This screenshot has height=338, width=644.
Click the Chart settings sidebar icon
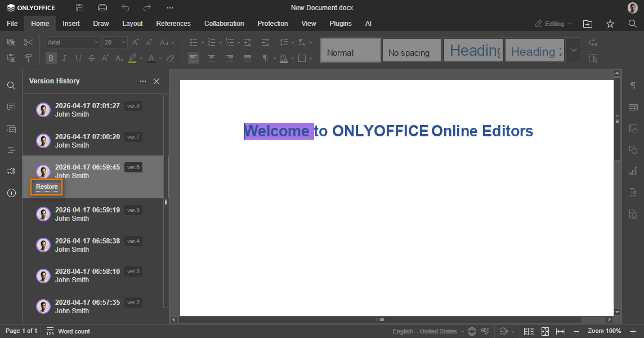tap(633, 171)
